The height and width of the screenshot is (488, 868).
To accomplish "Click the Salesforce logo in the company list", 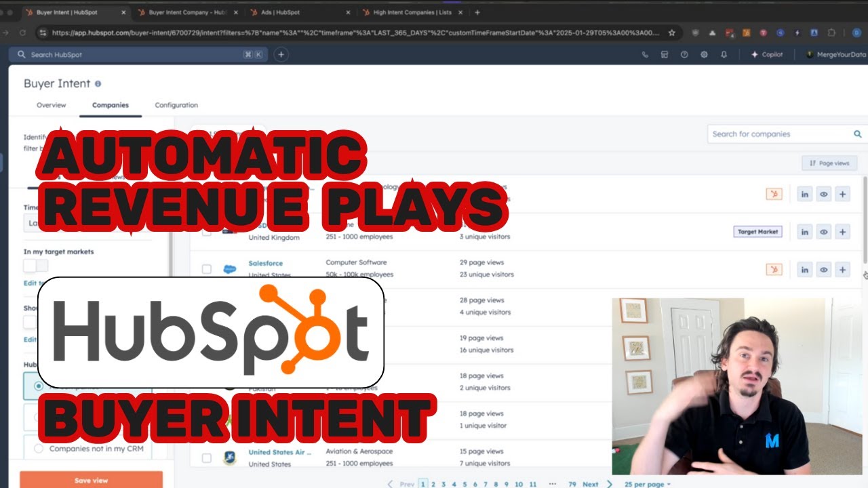I will 230,269.
